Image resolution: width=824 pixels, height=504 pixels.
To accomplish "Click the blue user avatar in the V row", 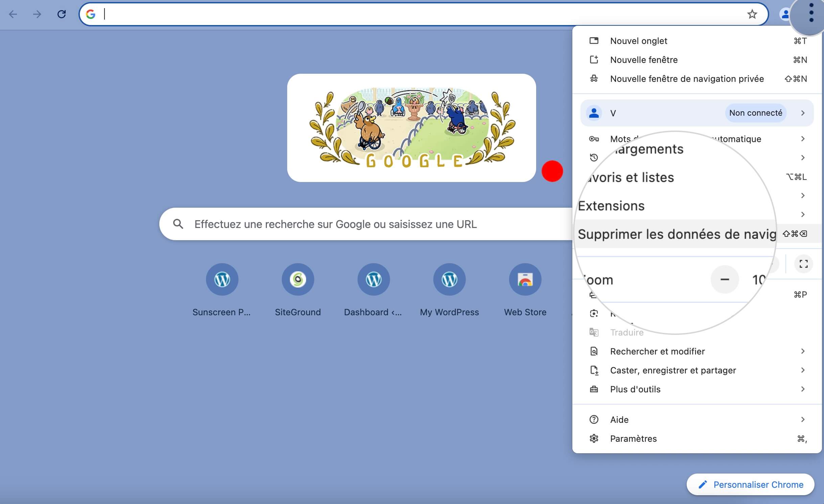I will [594, 113].
